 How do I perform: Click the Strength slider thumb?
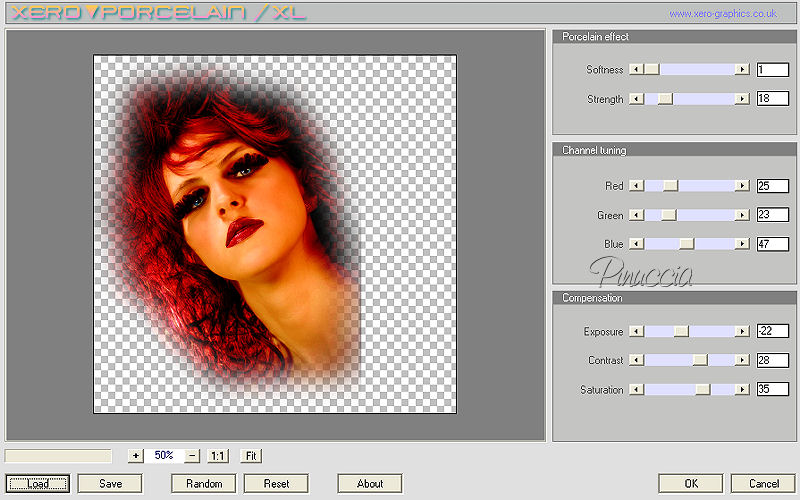point(665,98)
